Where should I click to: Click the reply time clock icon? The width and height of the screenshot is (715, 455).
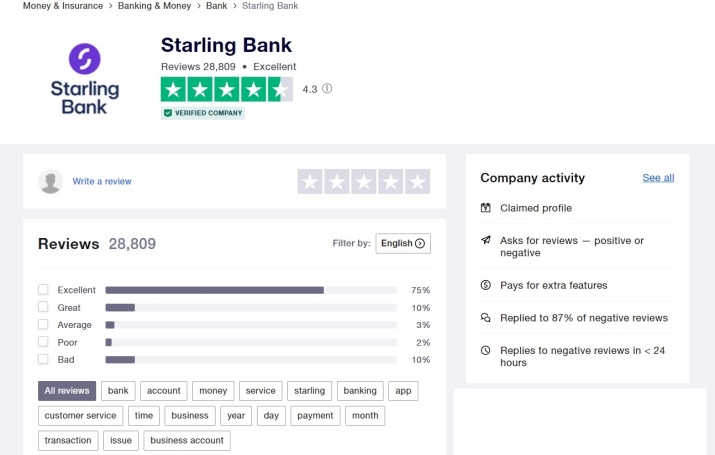pyautogui.click(x=486, y=351)
